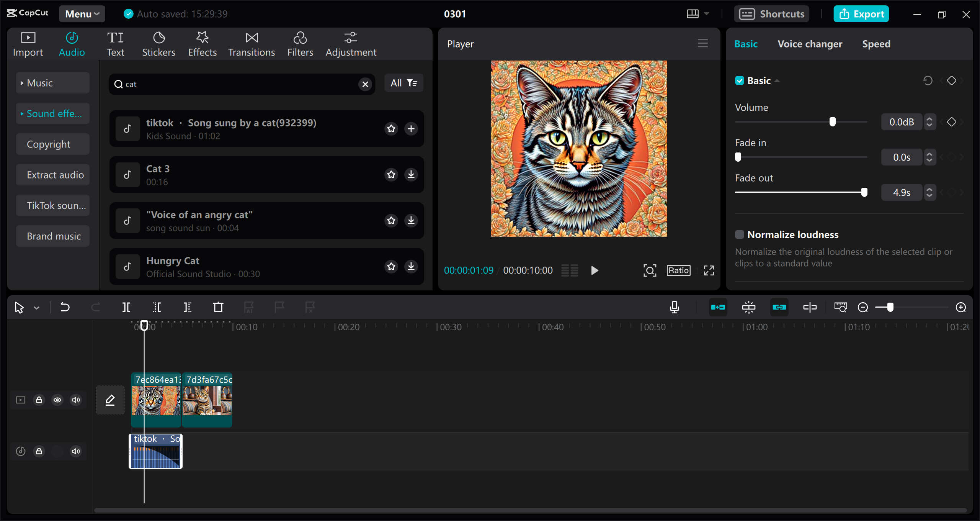Clear the cat search field
This screenshot has height=521, width=980.
click(x=364, y=84)
